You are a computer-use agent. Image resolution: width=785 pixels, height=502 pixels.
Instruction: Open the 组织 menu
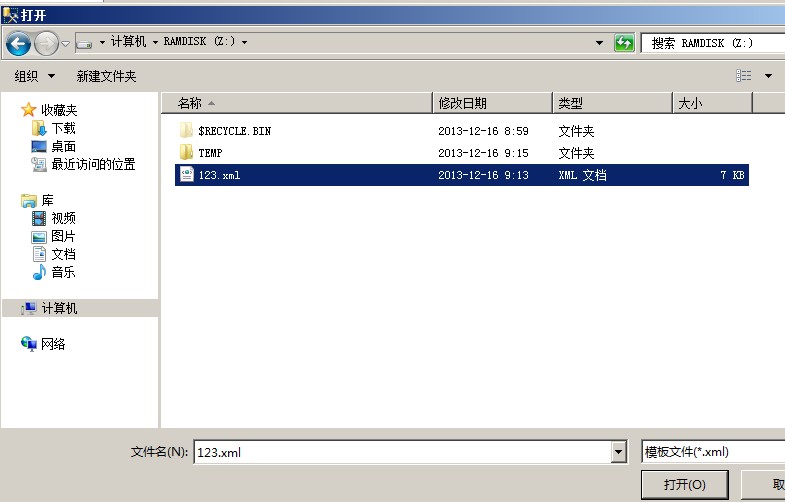tap(35, 76)
